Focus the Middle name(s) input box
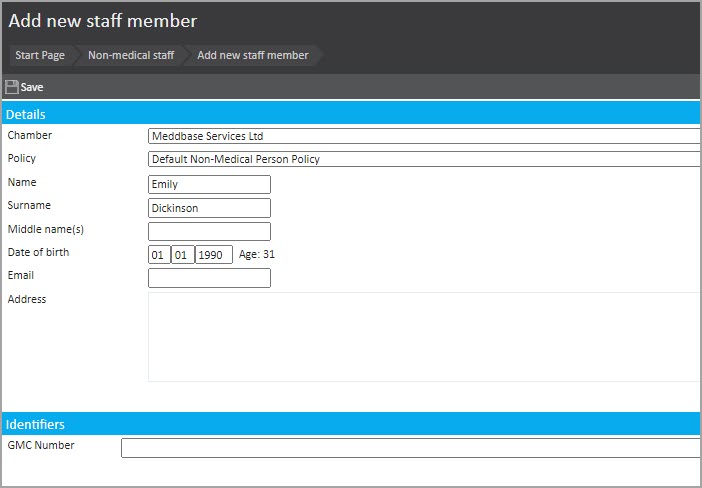 point(209,231)
